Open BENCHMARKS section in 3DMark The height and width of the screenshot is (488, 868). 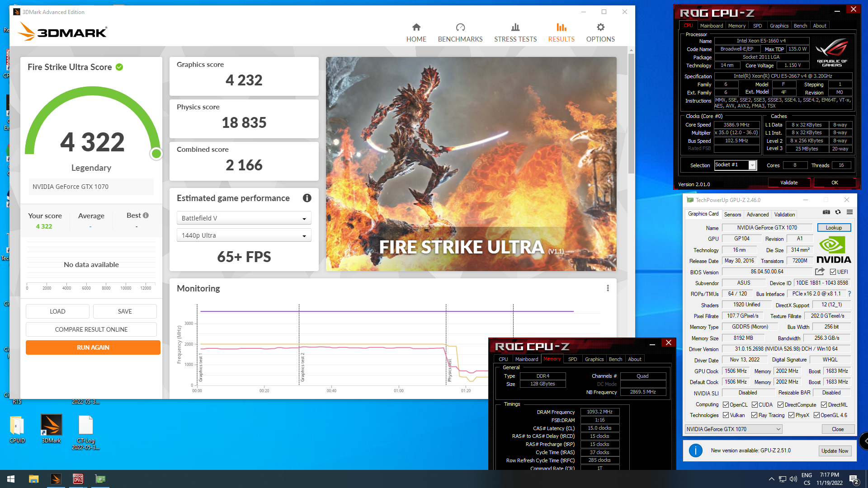[x=460, y=33]
